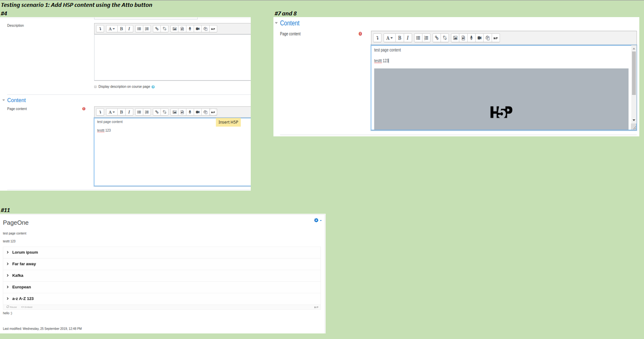Record video from #4 Page content toolbar
Screen dimensions: 644x339
point(198,112)
